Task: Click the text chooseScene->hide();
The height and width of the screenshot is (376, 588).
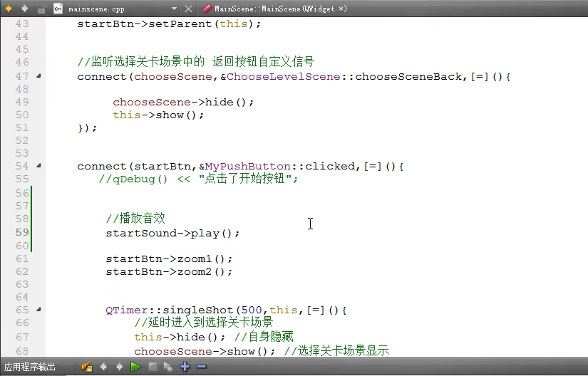Action: (x=183, y=103)
